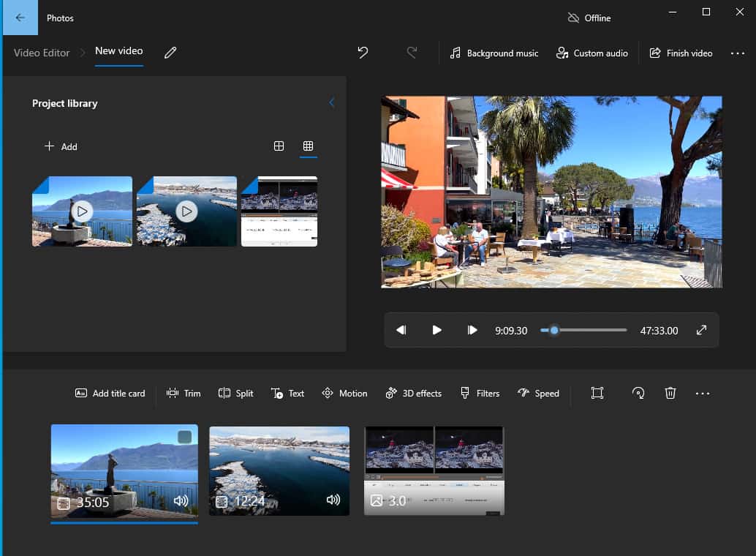756x556 pixels.
Task: Undo the last edit
Action: click(363, 53)
